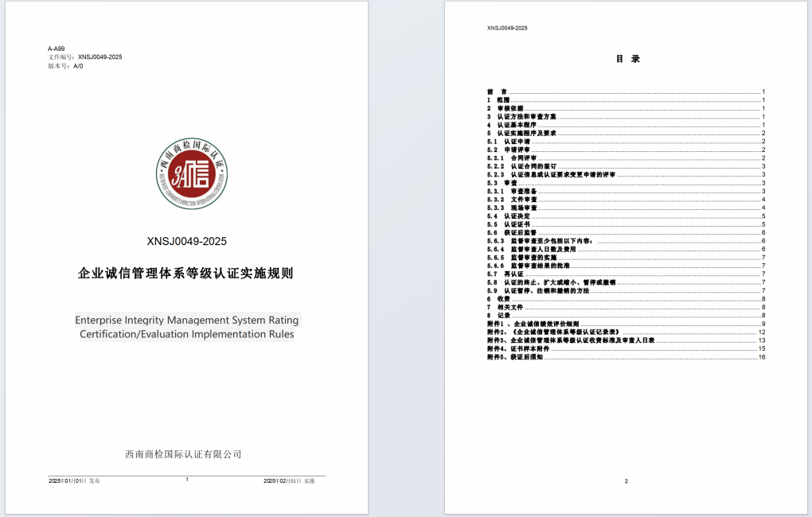The height and width of the screenshot is (517, 812).
Task: Navigate to 5.1 认证申请 entry
Action: tap(515, 142)
